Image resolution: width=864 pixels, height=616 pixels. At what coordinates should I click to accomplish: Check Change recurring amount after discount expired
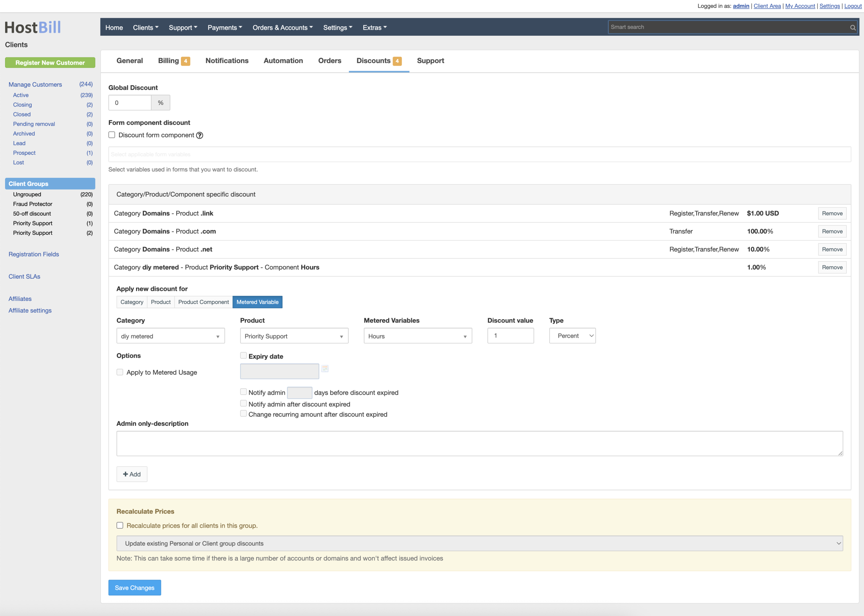(244, 414)
